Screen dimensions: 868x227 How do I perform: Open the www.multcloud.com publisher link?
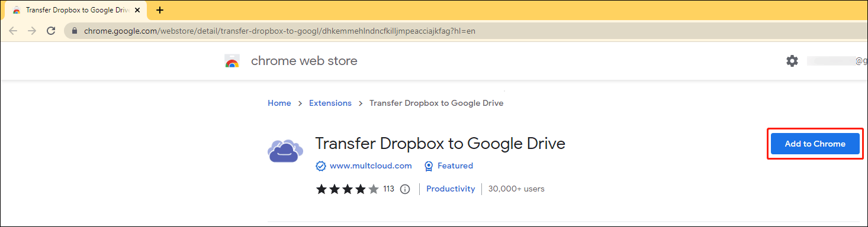click(371, 166)
